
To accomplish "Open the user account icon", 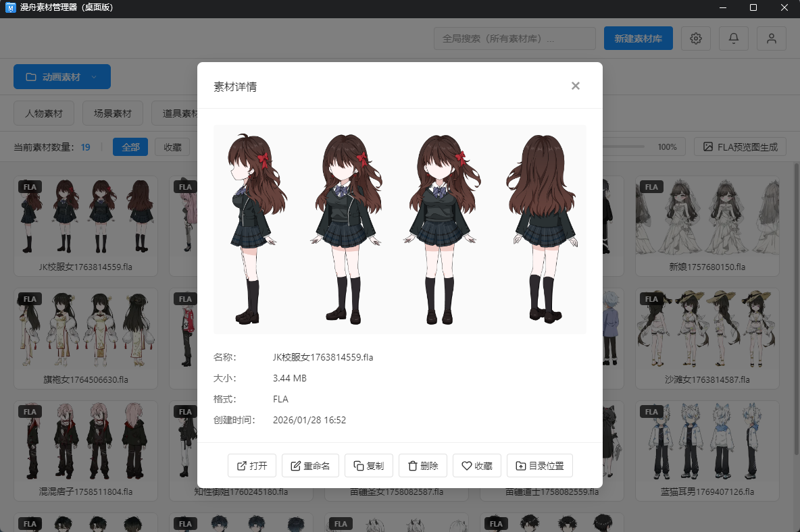I will (771, 38).
